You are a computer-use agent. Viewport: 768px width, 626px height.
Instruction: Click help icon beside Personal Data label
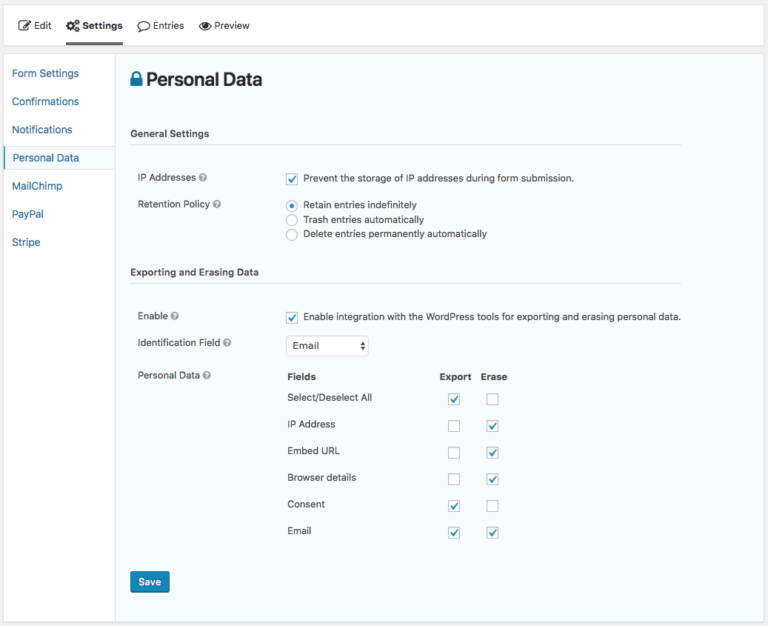tap(207, 375)
